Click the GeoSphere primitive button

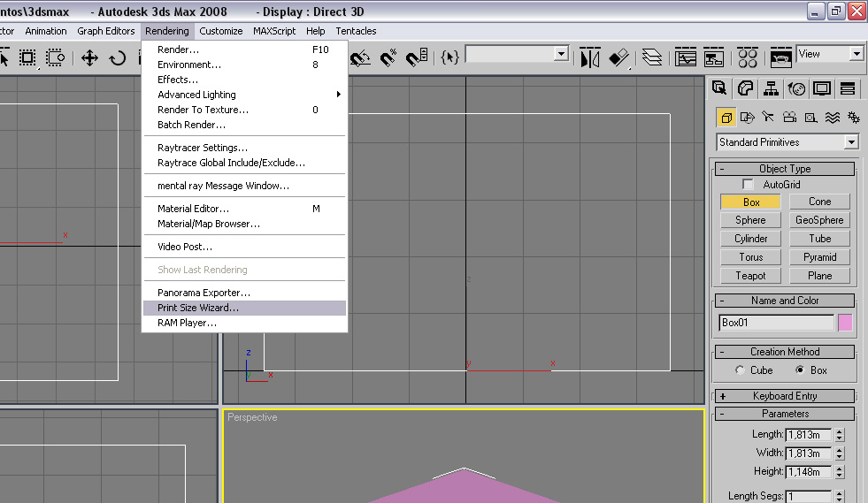point(819,220)
